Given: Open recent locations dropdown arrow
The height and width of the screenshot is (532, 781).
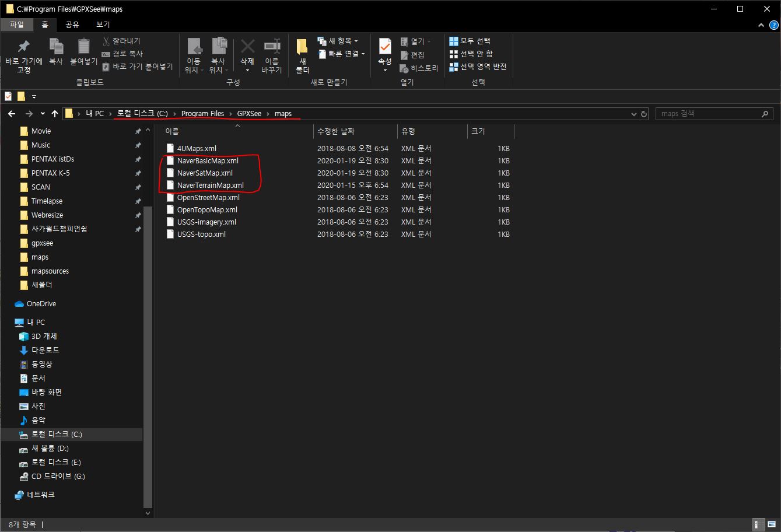Looking at the screenshot, I should pos(43,114).
